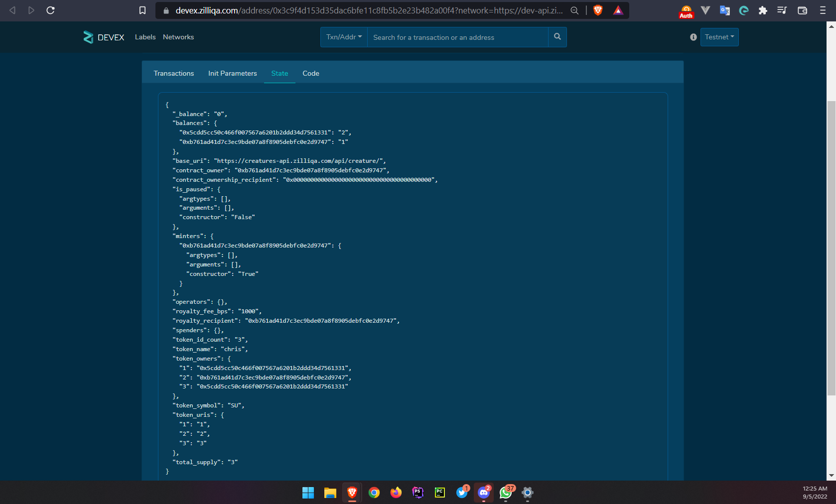Open File Explorer from the taskbar
The image size is (836, 504).
(330, 493)
